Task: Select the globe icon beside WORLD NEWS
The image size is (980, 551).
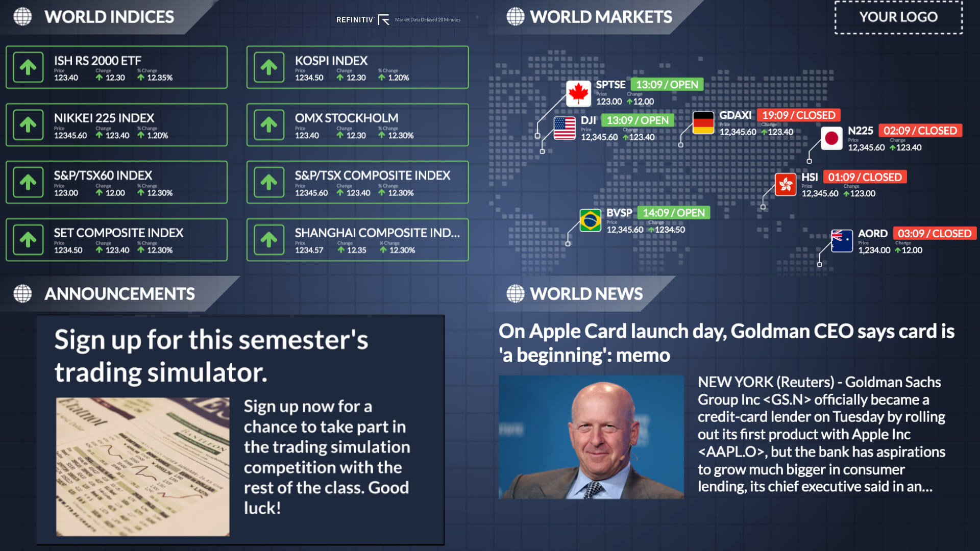Action: point(516,293)
